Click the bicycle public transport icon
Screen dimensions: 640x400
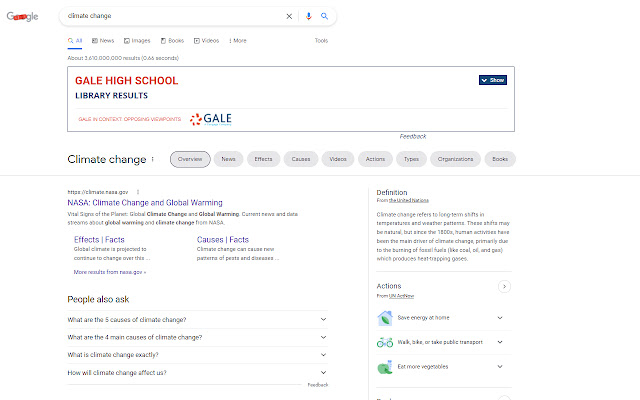[385, 342]
